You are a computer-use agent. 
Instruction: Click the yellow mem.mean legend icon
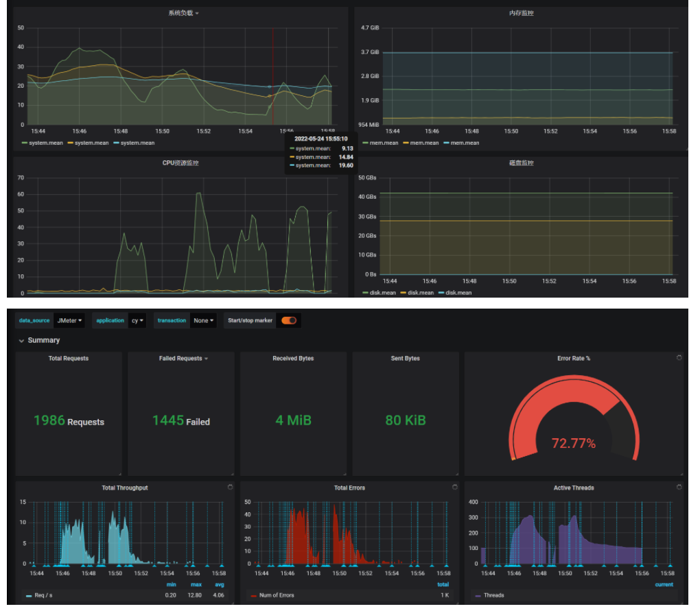click(x=406, y=143)
